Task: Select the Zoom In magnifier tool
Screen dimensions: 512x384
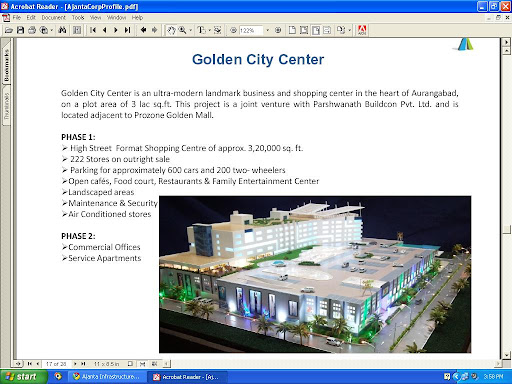Action: coord(182,30)
